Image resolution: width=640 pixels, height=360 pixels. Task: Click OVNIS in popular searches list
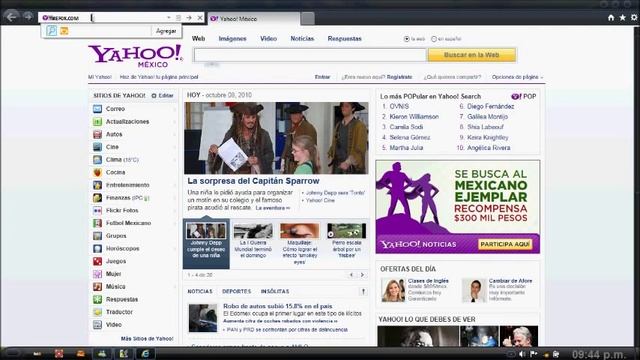[399, 106]
